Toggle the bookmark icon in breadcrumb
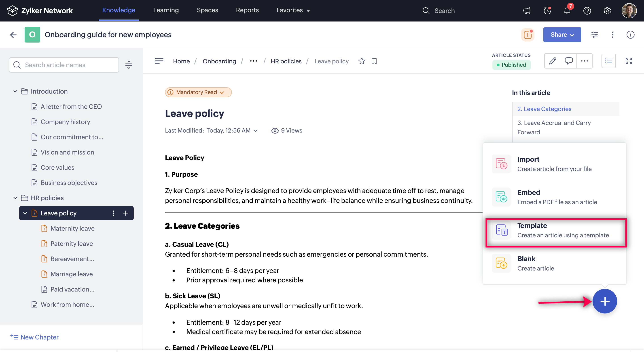644x352 pixels. click(x=374, y=61)
